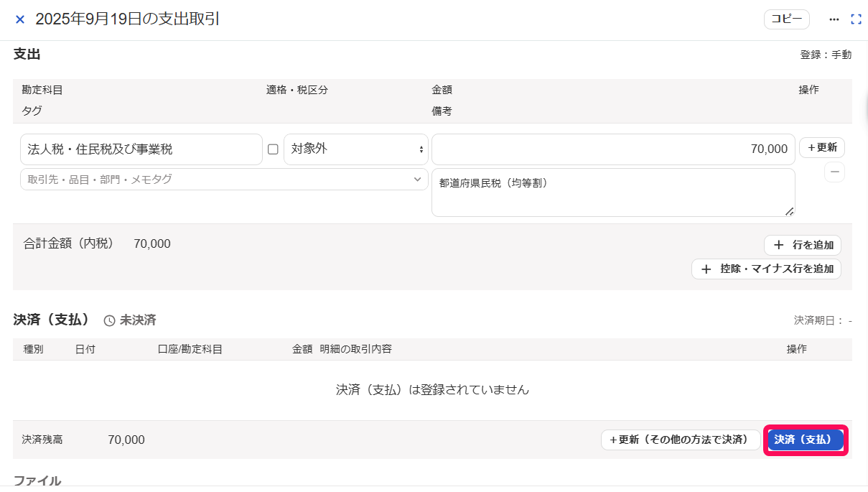This screenshot has height=492, width=868.
Task: Open the three-dot more options menu
Action: (x=834, y=19)
